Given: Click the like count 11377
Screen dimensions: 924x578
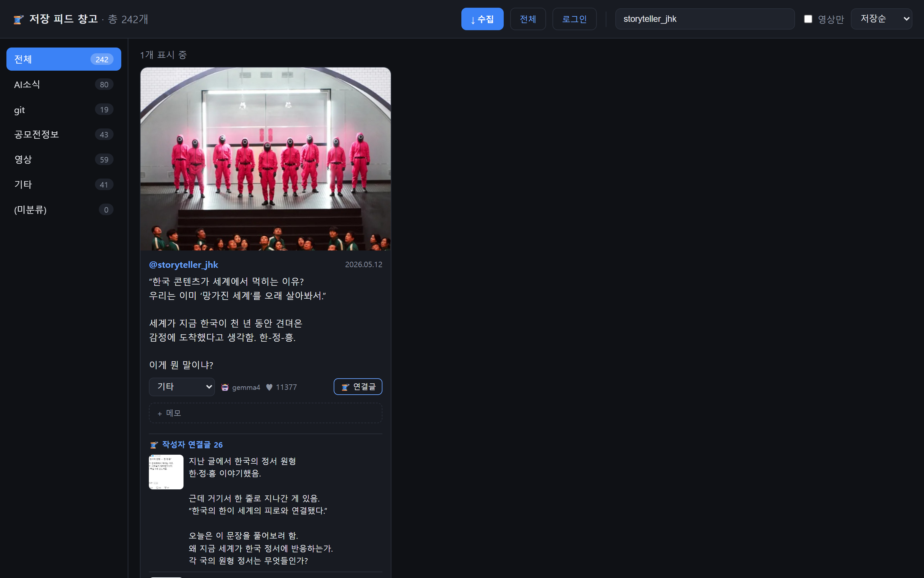Looking at the screenshot, I should pyautogui.click(x=287, y=387).
